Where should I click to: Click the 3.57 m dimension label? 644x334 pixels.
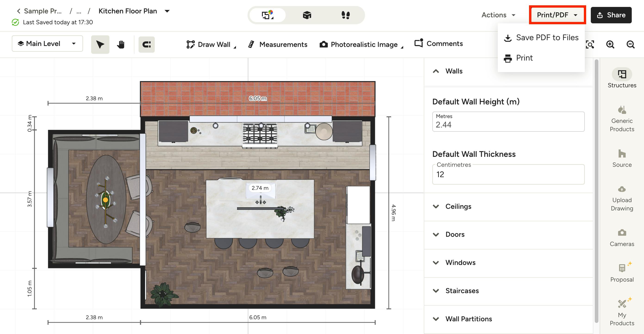pyautogui.click(x=30, y=199)
